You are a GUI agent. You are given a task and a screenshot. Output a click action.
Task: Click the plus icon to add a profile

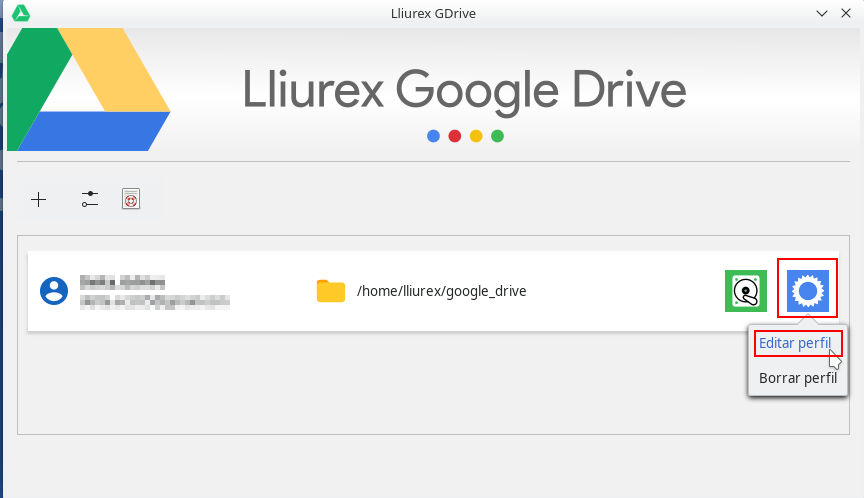tap(39, 200)
